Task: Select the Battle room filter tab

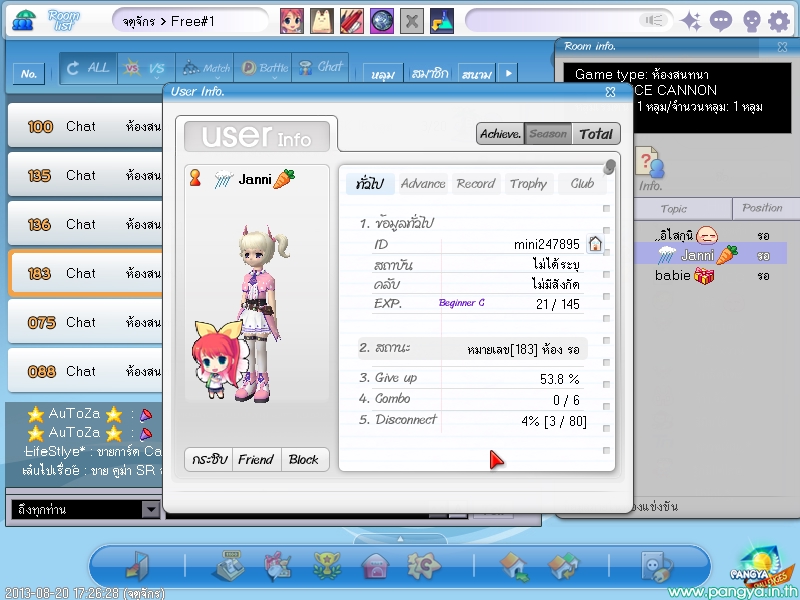Action: tap(263, 68)
